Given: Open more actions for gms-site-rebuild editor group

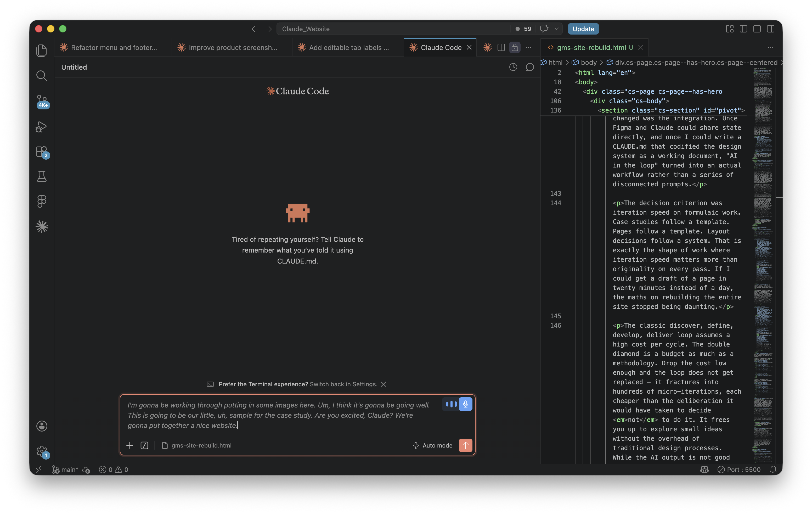Looking at the screenshot, I should click(770, 48).
